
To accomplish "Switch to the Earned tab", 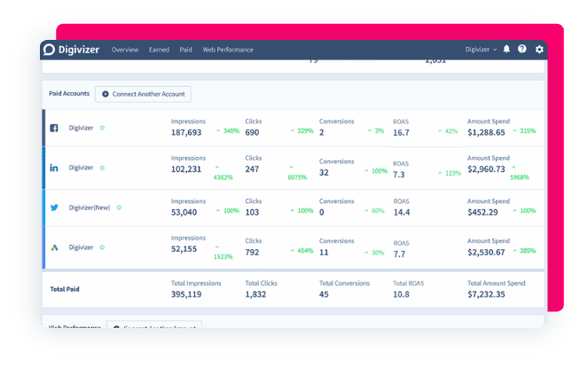I will [159, 50].
